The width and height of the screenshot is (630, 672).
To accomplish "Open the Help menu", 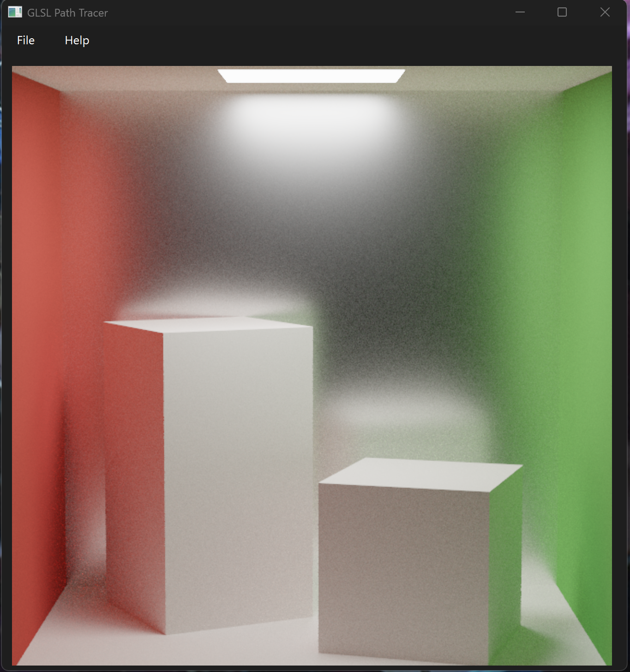I will [x=77, y=41].
